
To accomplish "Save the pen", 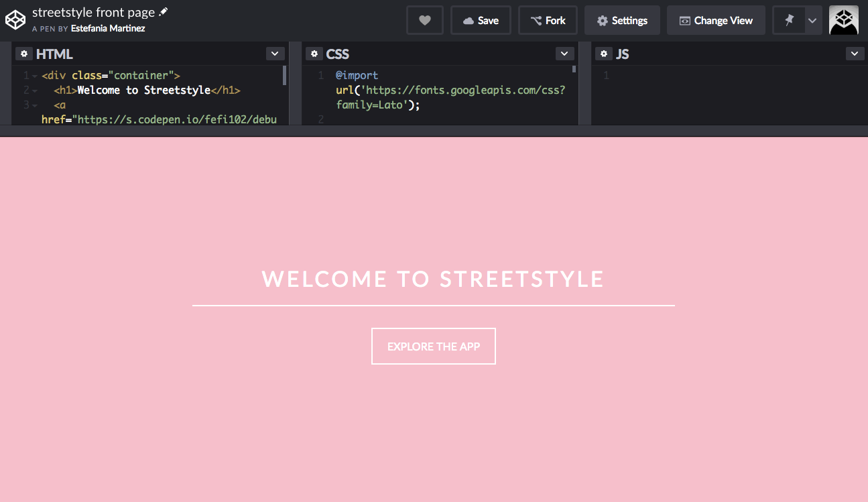I will click(481, 21).
